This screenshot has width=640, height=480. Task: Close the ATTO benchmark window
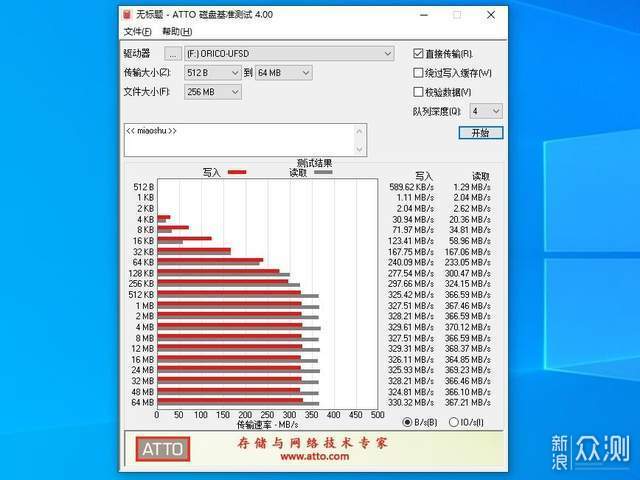pos(491,15)
